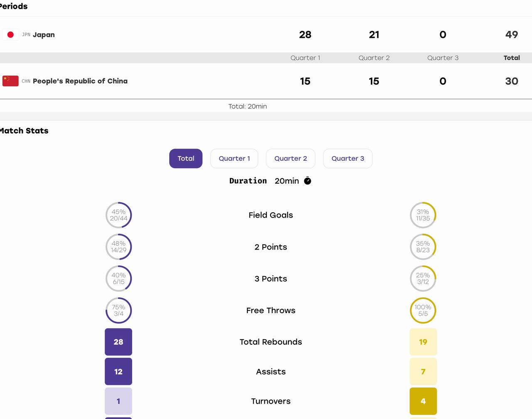Open the Quarter 2 stats tab
This screenshot has height=419, width=532.
coord(291,159)
